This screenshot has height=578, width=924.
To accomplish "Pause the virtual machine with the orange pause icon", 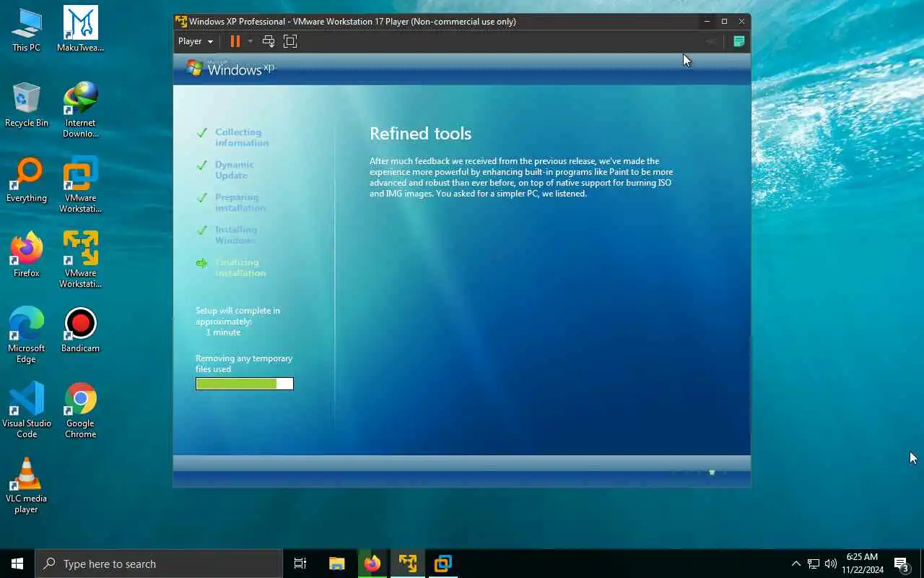I will tap(235, 41).
